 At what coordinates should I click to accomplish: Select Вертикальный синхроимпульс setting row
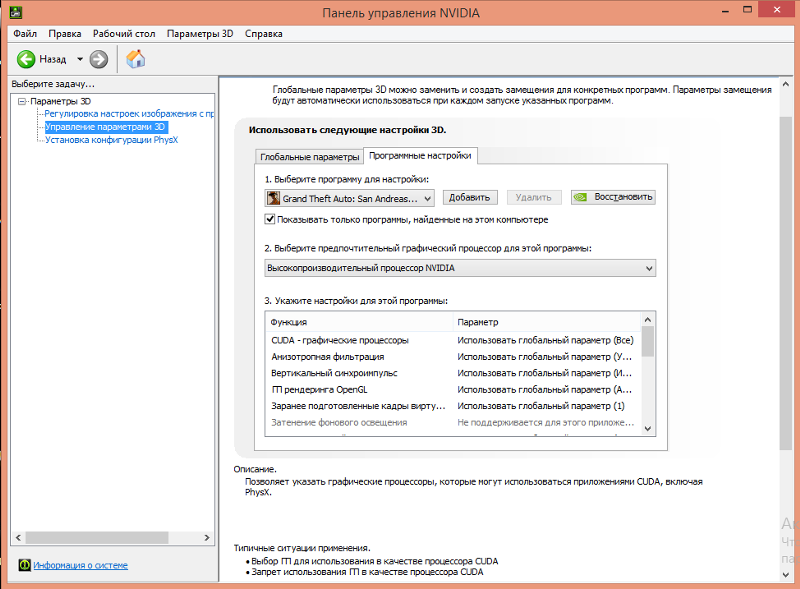click(453, 373)
